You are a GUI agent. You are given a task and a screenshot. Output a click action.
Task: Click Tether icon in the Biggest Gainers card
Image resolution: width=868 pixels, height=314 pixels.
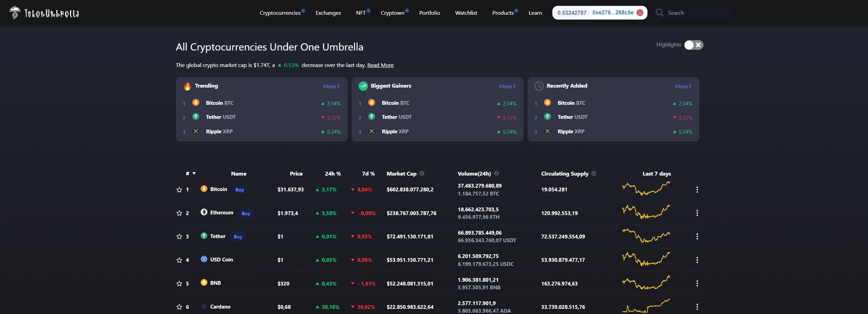[x=372, y=116]
